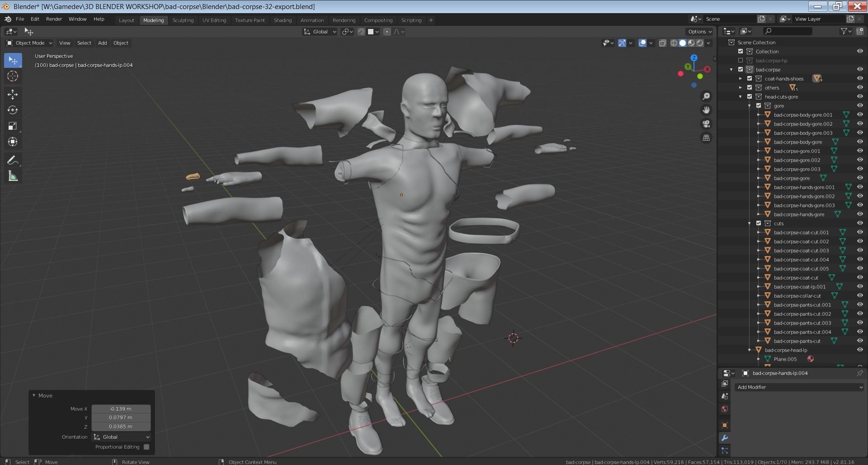868x465 pixels.
Task: Select bad-corpse-pants-cut.004 in outliner
Action: coord(802,332)
